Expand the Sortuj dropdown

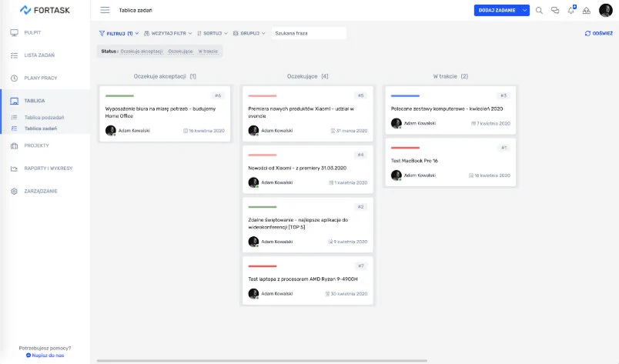pos(212,34)
